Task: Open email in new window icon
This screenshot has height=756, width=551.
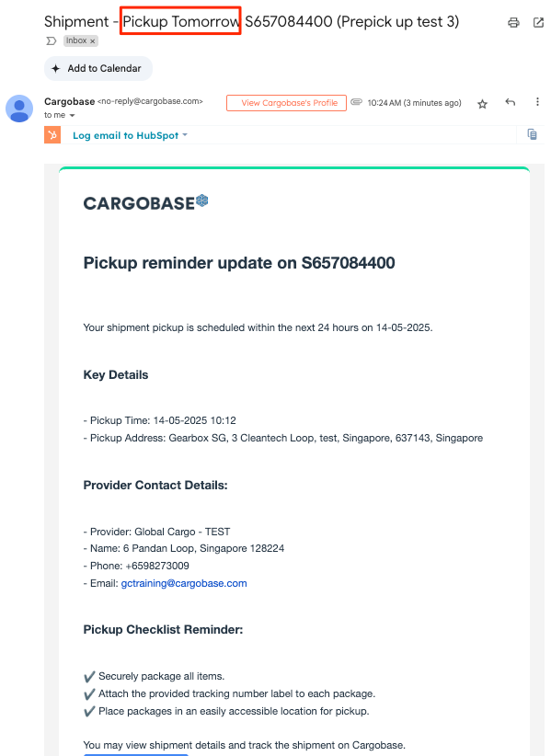Action: pos(538,23)
